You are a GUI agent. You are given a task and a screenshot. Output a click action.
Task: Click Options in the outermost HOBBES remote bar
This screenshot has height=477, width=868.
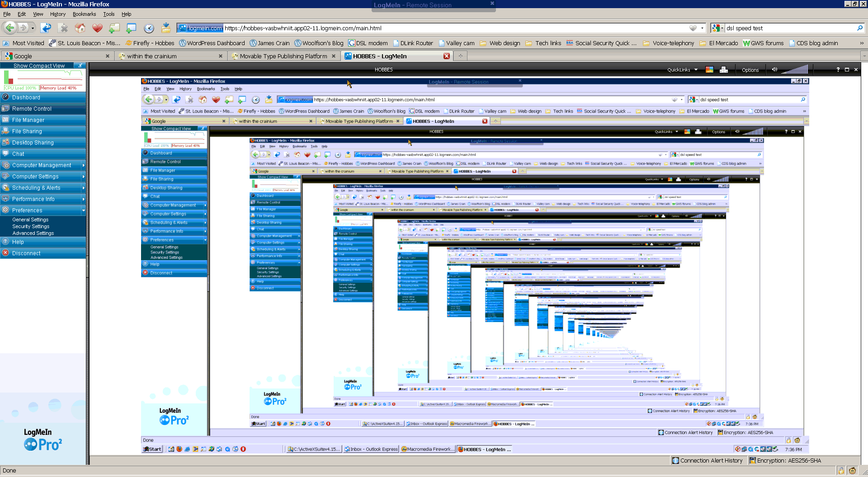(750, 70)
